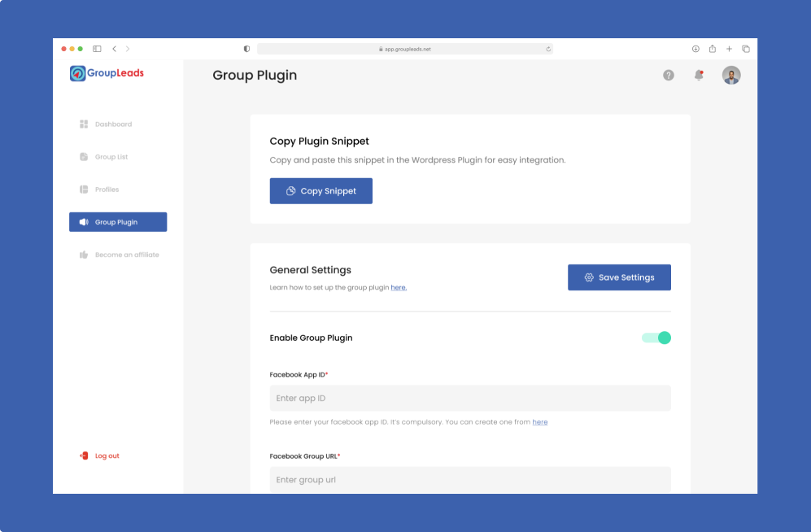Open a new browser tab with plus icon
Image resolution: width=811 pixels, height=532 pixels.
(729, 49)
